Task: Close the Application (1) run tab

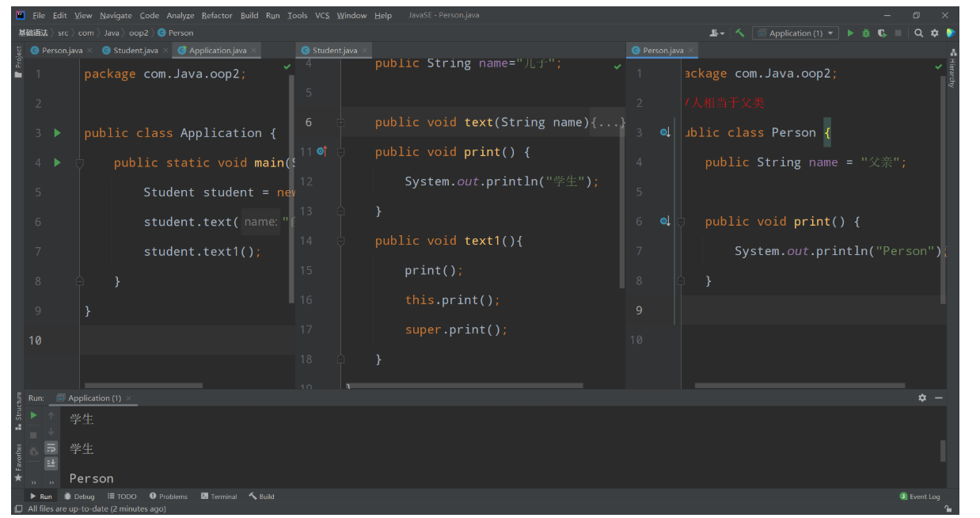Action: point(128,398)
